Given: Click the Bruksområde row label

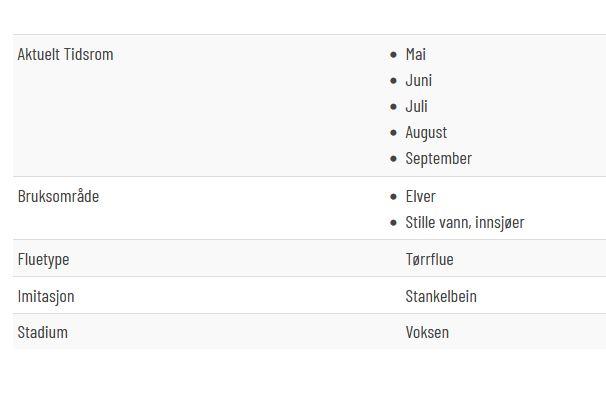Looking at the screenshot, I should pos(58,196).
